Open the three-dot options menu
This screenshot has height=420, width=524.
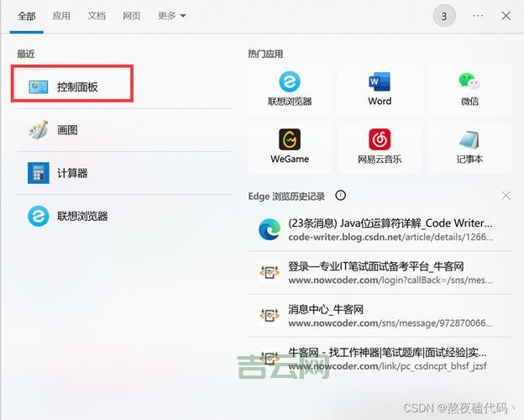click(x=478, y=16)
